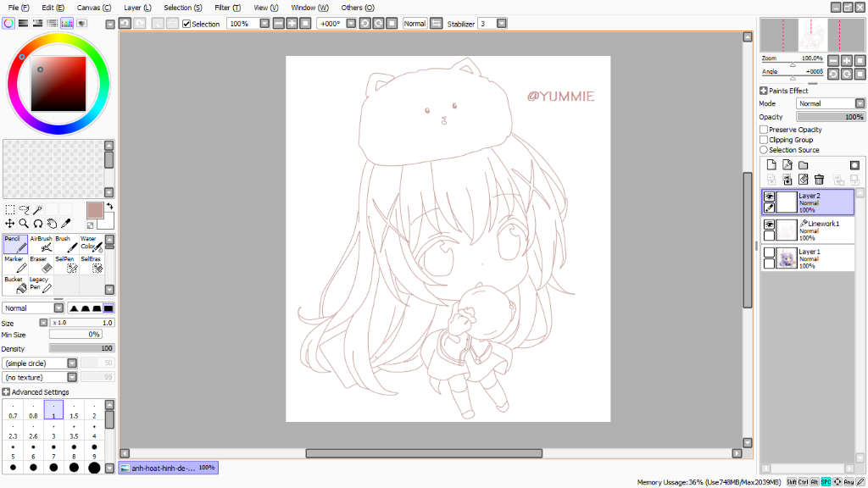Select the rectangular Selection tool
This screenshot has height=488, width=868.
(x=10, y=210)
